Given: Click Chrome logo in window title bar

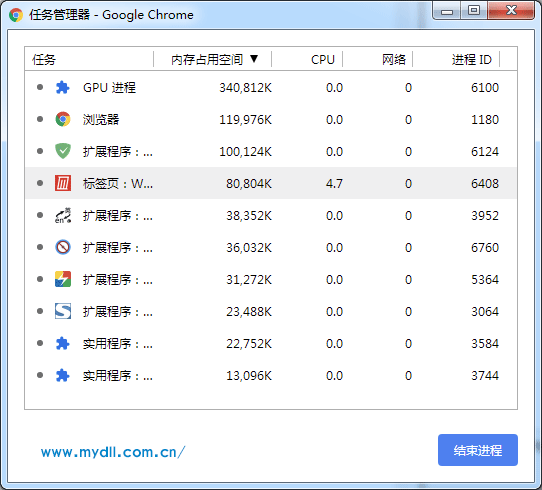Looking at the screenshot, I should point(16,15).
